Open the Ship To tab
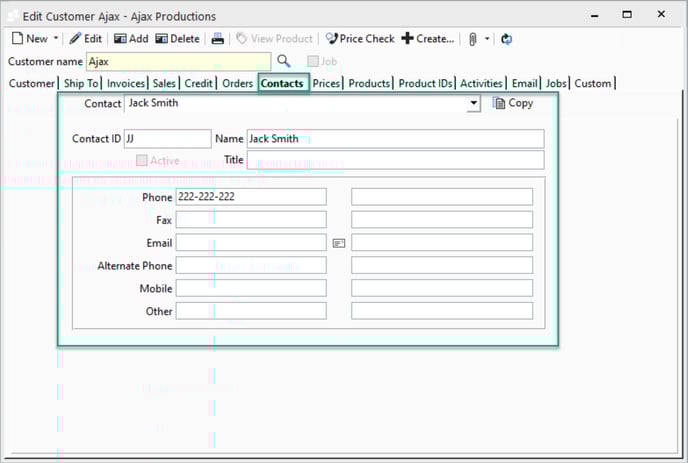The height and width of the screenshot is (463, 688). (x=81, y=83)
